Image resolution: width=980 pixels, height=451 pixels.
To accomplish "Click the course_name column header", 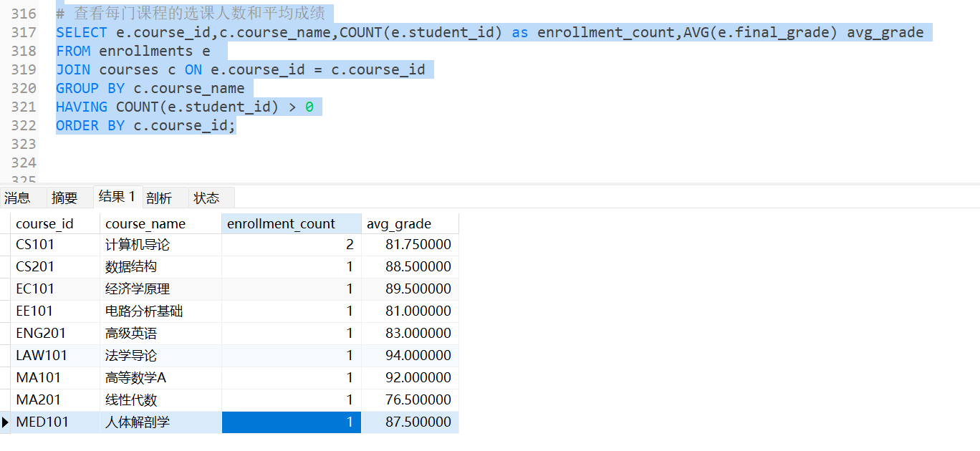I will pos(160,223).
